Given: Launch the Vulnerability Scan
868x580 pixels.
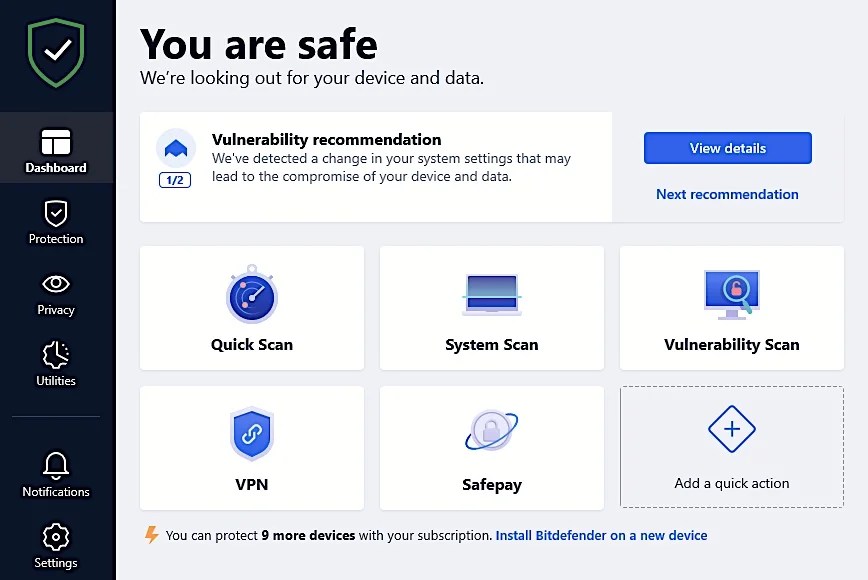Looking at the screenshot, I should coord(731,307).
